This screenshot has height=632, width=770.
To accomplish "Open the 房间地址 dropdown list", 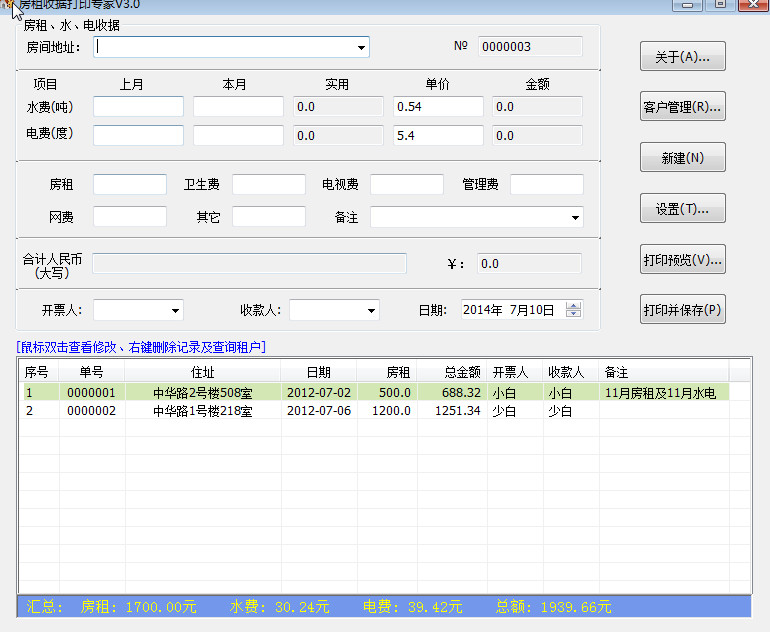I will 361,48.
